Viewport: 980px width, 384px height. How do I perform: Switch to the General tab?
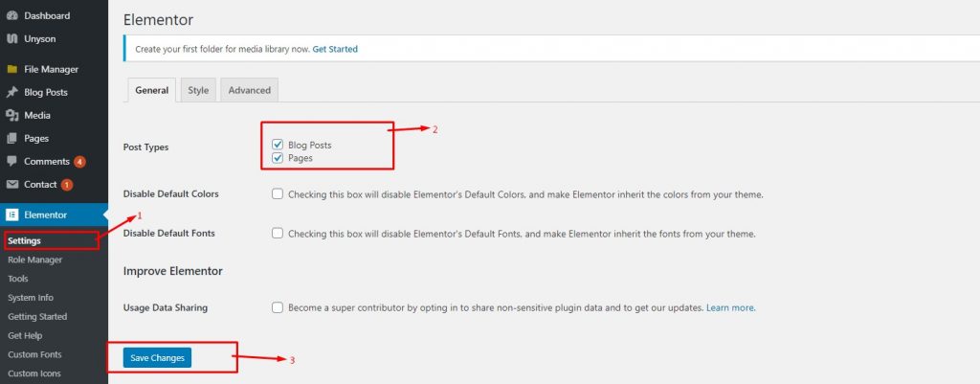click(152, 90)
